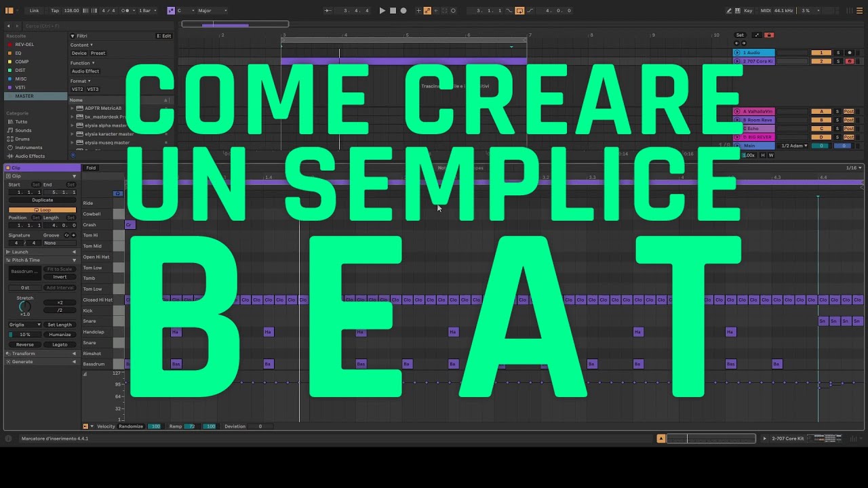This screenshot has height=488, width=868.
Task: Toggle MIDI map mode
Action: tap(766, 11)
